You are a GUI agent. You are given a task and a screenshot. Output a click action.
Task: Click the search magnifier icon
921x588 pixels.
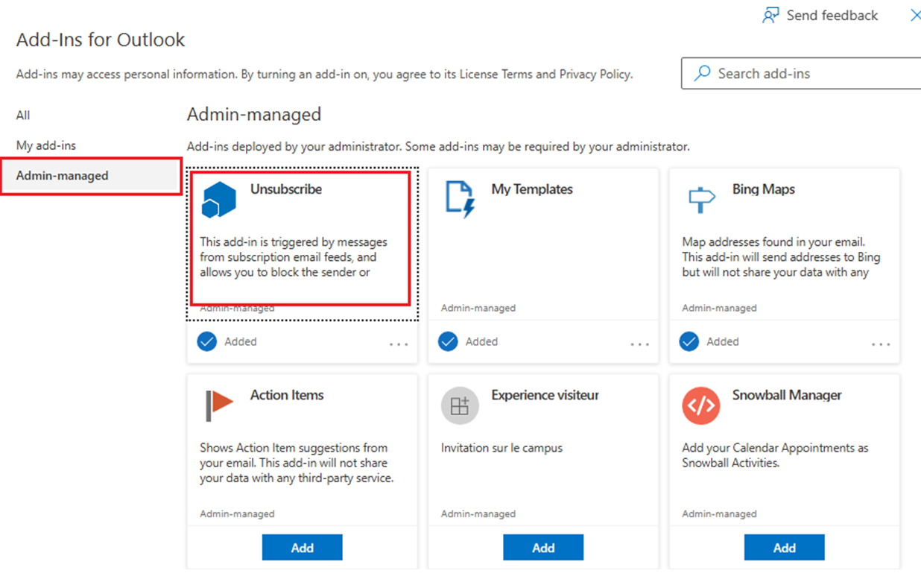point(701,73)
